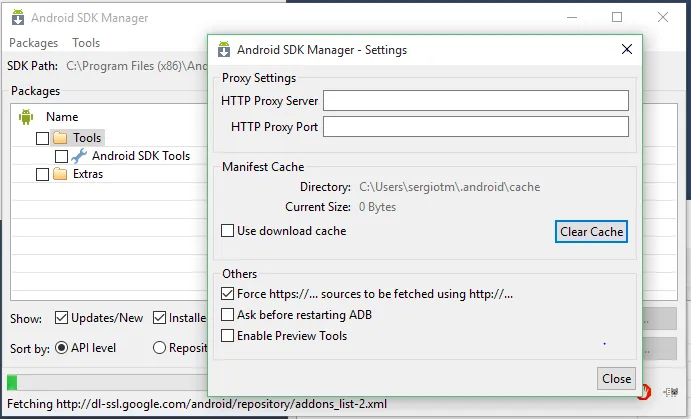Click the SDK Path text

click(x=137, y=66)
